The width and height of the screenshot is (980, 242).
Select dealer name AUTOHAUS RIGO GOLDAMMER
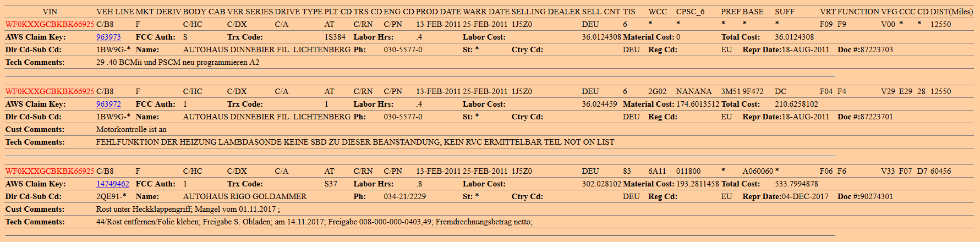(245, 196)
